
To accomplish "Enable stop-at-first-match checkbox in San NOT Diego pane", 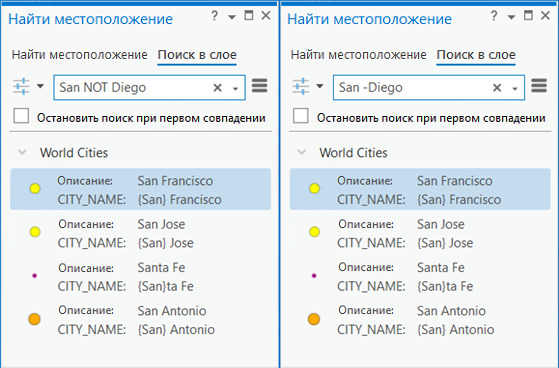I will click(x=21, y=116).
